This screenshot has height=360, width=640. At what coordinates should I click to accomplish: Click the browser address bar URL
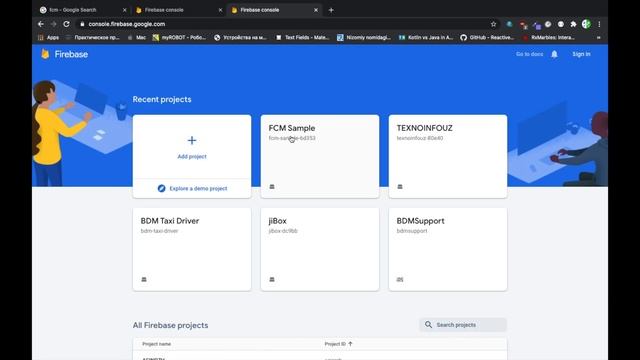[127, 24]
